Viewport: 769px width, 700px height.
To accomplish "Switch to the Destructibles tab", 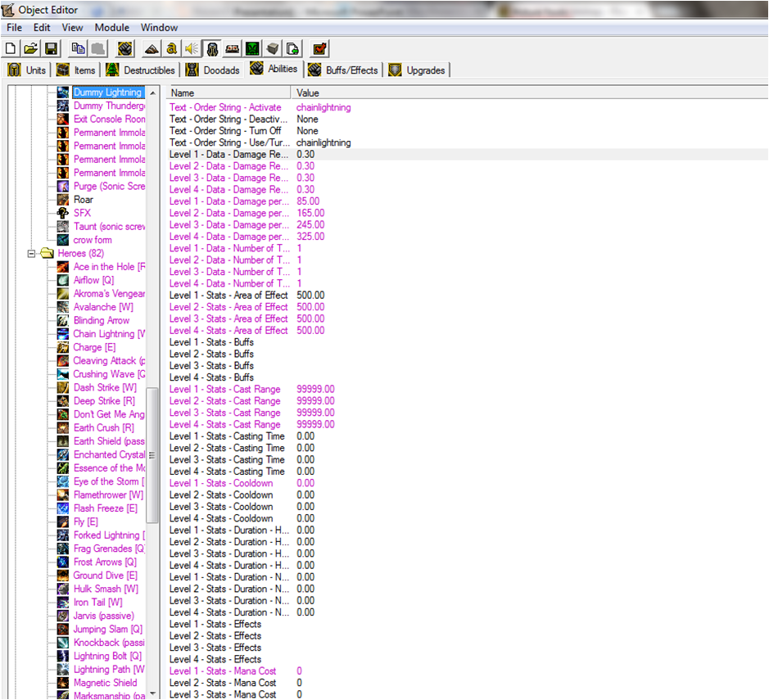I will tap(141, 70).
